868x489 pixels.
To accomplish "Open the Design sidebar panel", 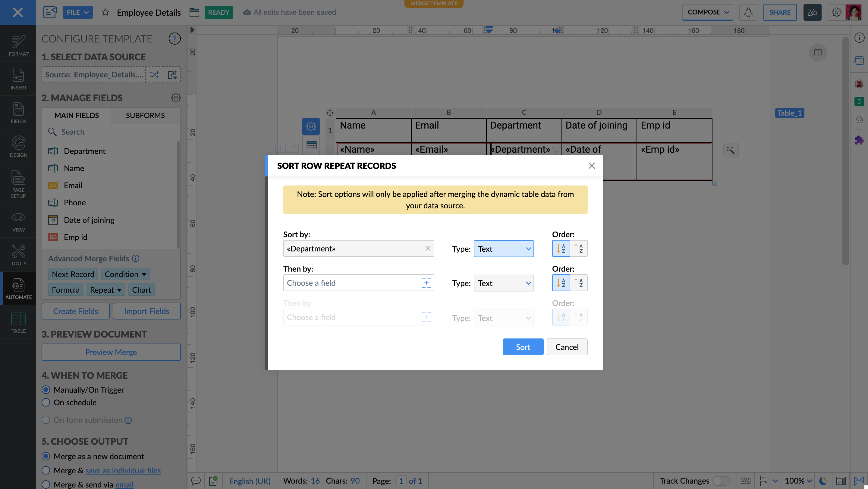I will [x=18, y=146].
